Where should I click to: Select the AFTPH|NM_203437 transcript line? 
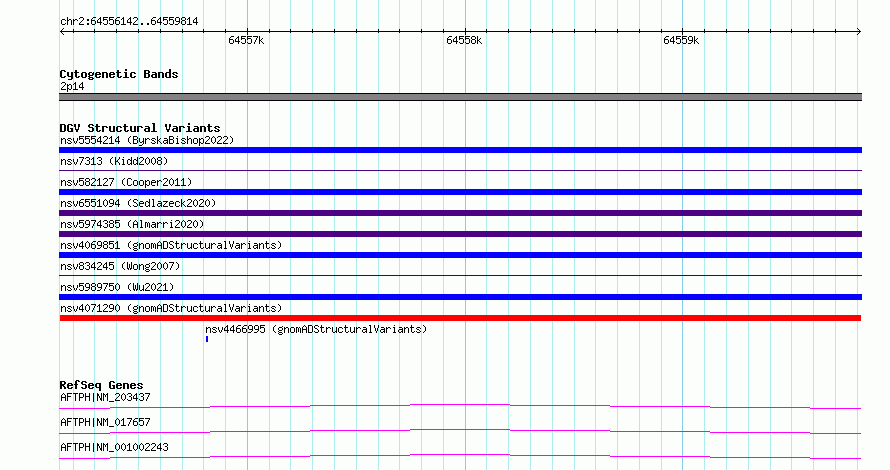coord(460,406)
